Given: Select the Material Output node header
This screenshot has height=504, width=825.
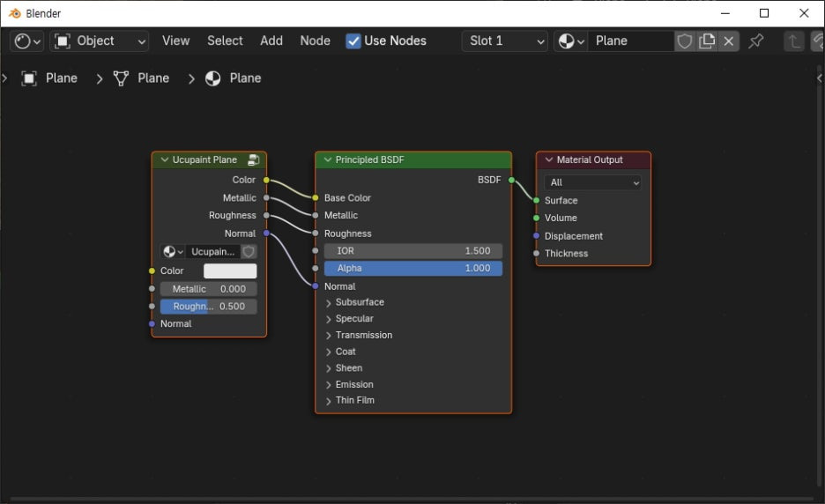Looking at the screenshot, I should pos(593,159).
